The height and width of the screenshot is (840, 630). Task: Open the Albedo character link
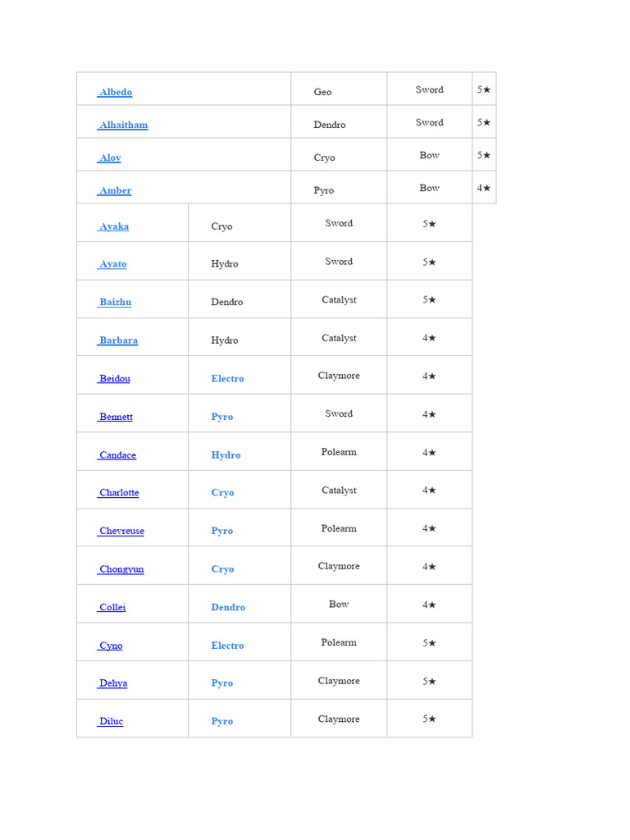pyautogui.click(x=116, y=93)
